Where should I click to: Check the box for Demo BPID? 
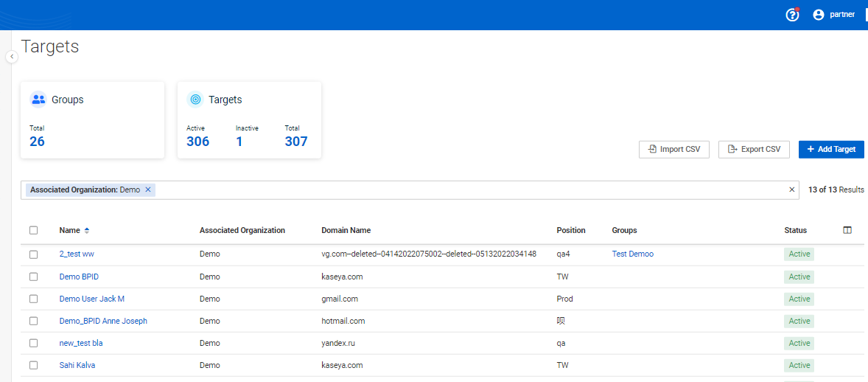[x=34, y=277]
